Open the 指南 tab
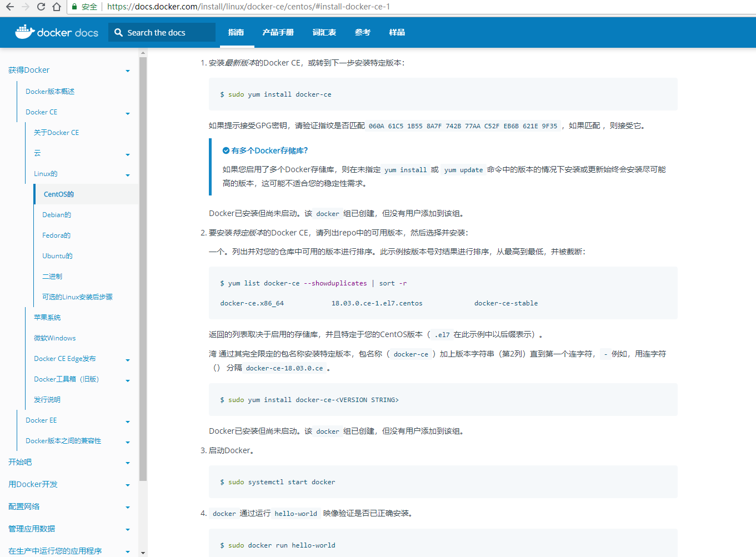The image size is (756, 557). coord(236,32)
